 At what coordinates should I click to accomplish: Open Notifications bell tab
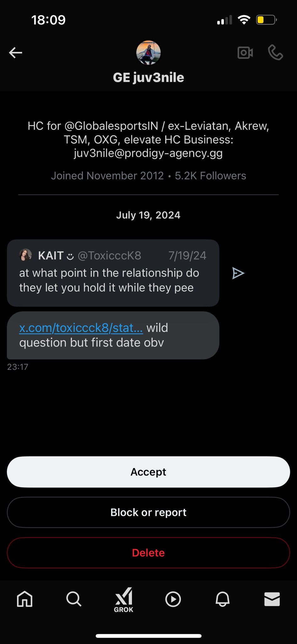(x=222, y=599)
